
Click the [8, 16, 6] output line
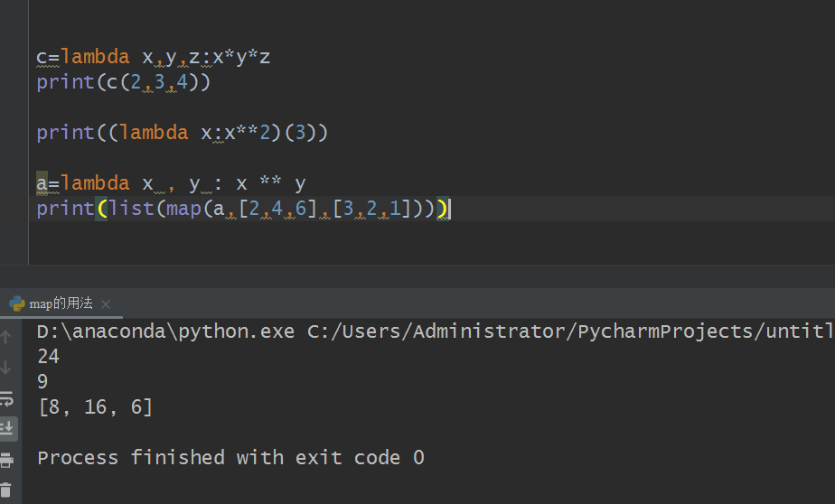(95, 407)
